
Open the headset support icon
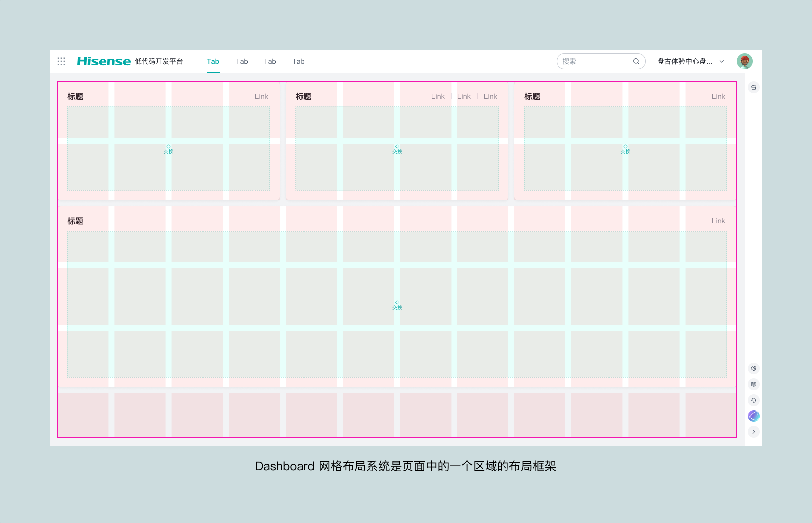754,400
